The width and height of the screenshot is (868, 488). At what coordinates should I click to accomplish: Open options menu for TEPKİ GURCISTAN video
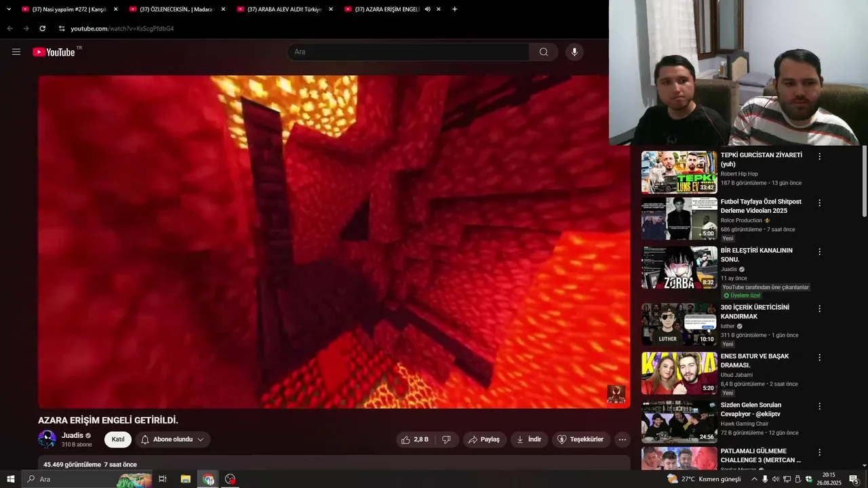pos(819,157)
